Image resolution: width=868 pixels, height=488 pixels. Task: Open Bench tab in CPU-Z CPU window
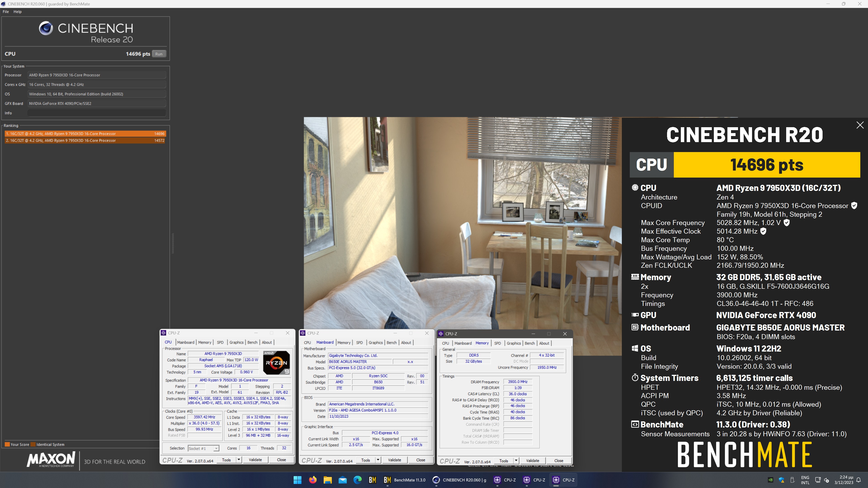(x=252, y=343)
